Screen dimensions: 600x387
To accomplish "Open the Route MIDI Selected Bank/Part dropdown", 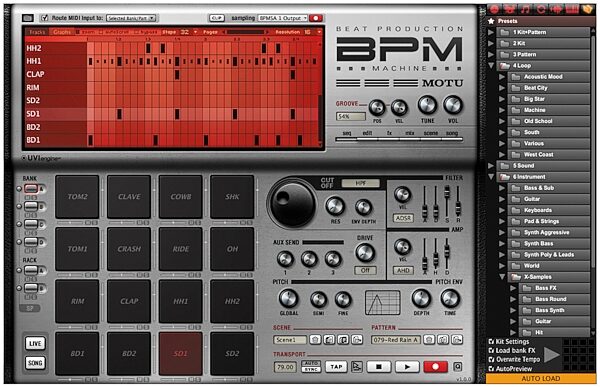I will pyautogui.click(x=131, y=18).
